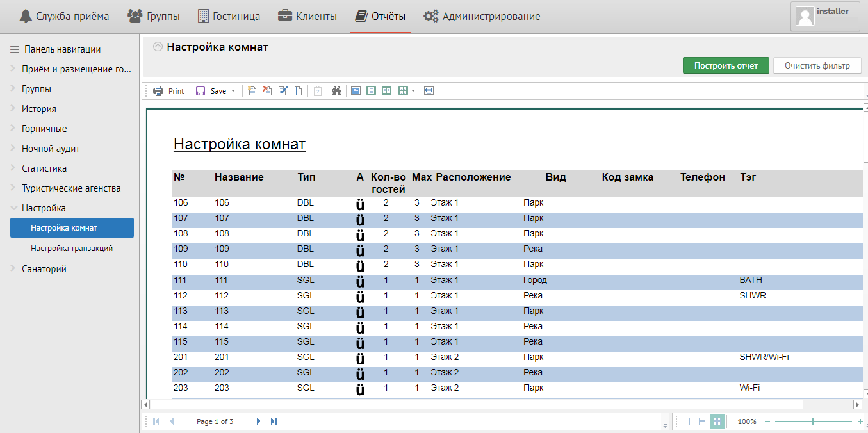Click the zoom slider handle
The image size is (868, 433).
click(x=813, y=421)
